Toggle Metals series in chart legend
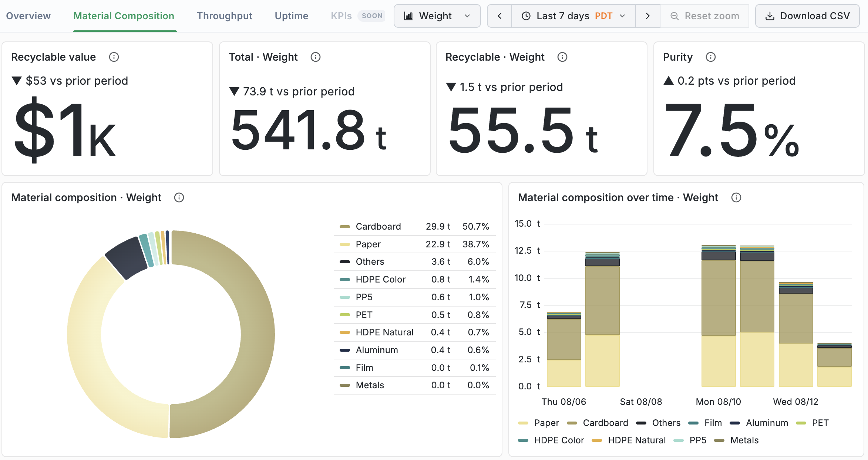Image resolution: width=868 pixels, height=460 pixels. [737, 440]
